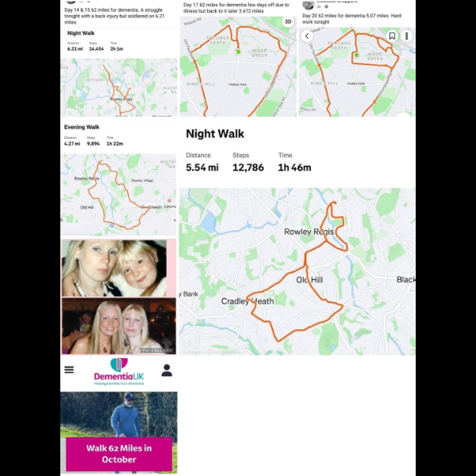Open the hamburger menu beside DementiaUK logo
Image resolution: width=476 pixels, height=476 pixels.
(69, 370)
